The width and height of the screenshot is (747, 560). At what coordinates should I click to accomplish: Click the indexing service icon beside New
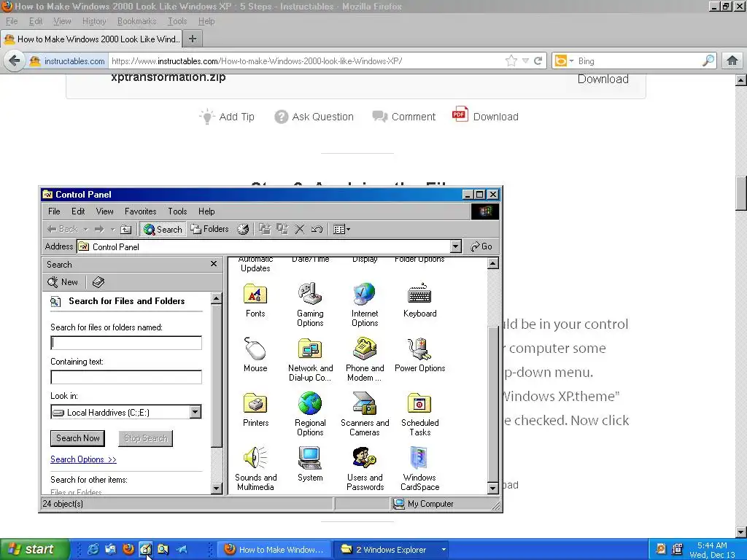click(98, 282)
